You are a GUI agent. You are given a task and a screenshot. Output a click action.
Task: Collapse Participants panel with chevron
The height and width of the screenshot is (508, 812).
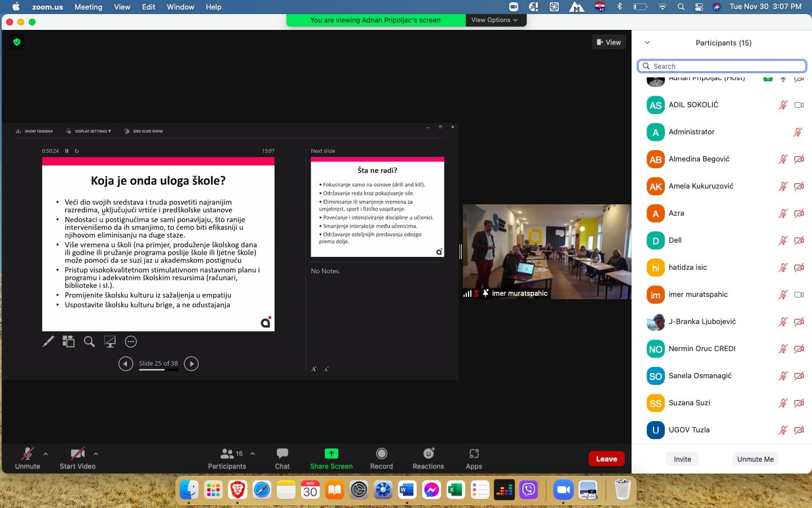647,43
